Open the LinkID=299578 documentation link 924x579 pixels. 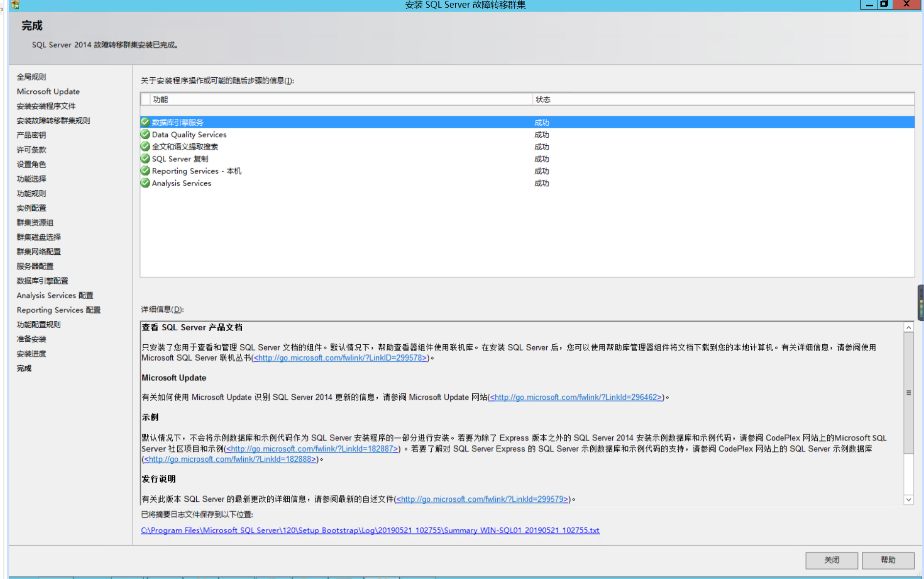click(x=340, y=358)
